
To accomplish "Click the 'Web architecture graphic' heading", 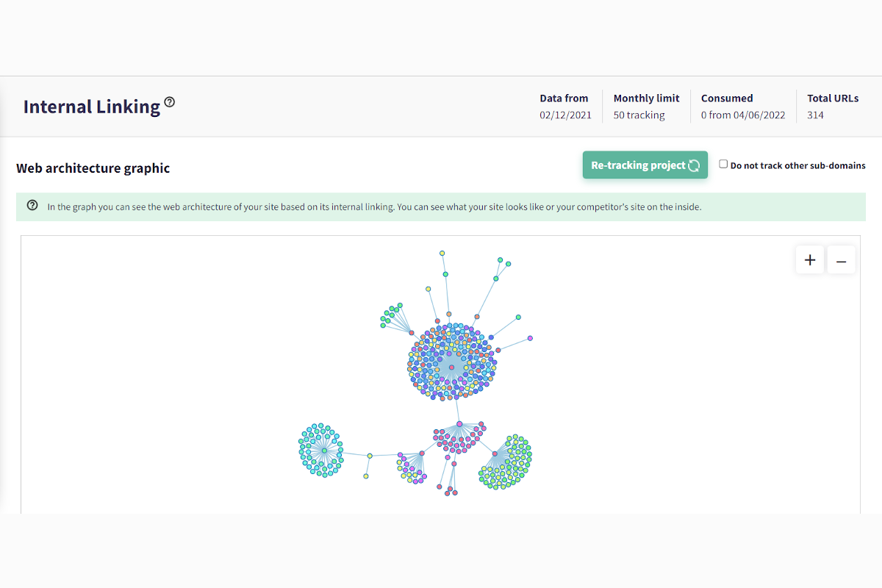I will coord(93,168).
